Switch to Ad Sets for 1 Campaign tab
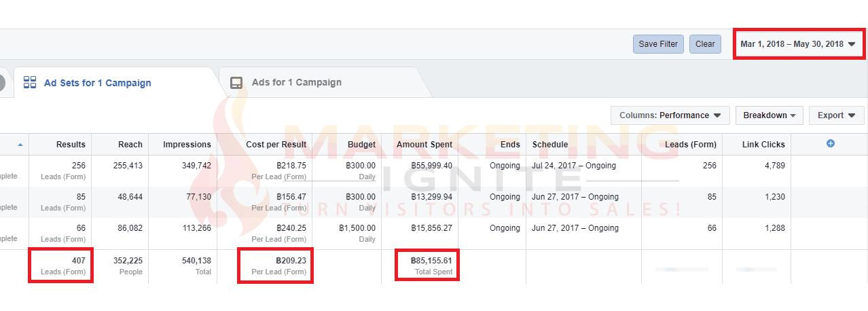 coord(97,83)
